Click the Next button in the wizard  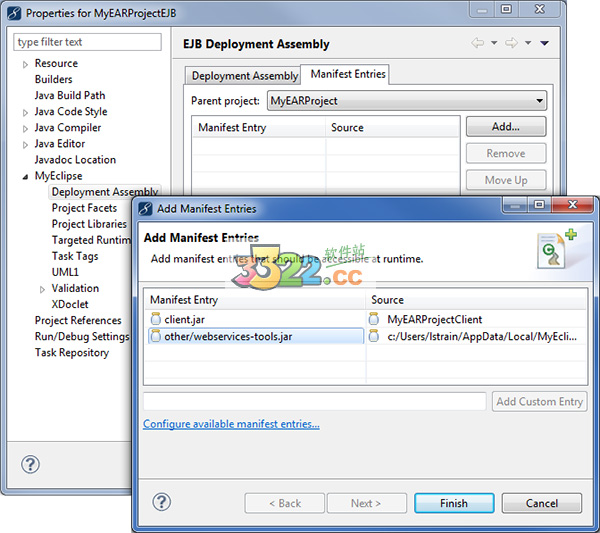click(x=367, y=503)
